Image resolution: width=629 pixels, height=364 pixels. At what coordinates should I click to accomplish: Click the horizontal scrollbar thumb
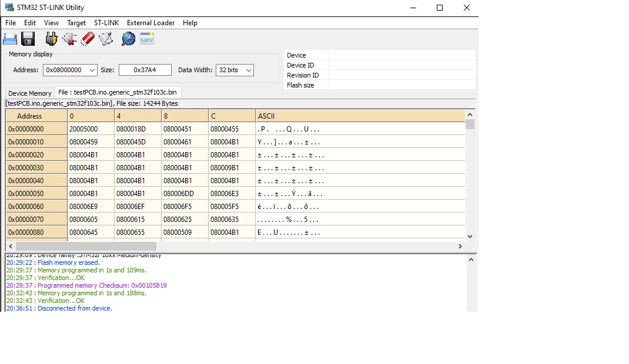click(86, 246)
